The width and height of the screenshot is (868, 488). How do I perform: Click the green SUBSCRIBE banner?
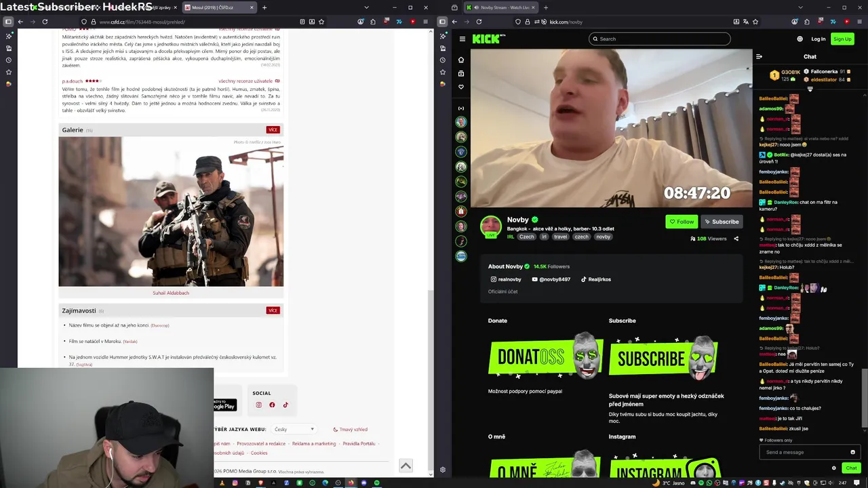[663, 357]
